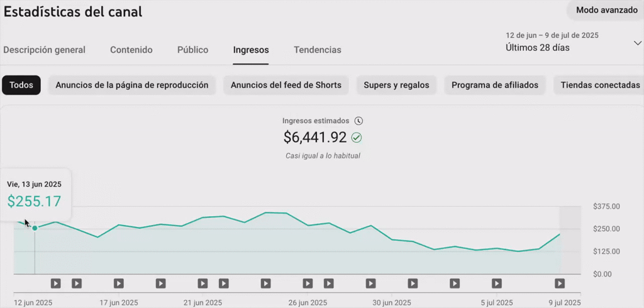Viewport: 644px width, 308px height.
Task: Click the last video marker icon near 9 jul
Action: 560,283
